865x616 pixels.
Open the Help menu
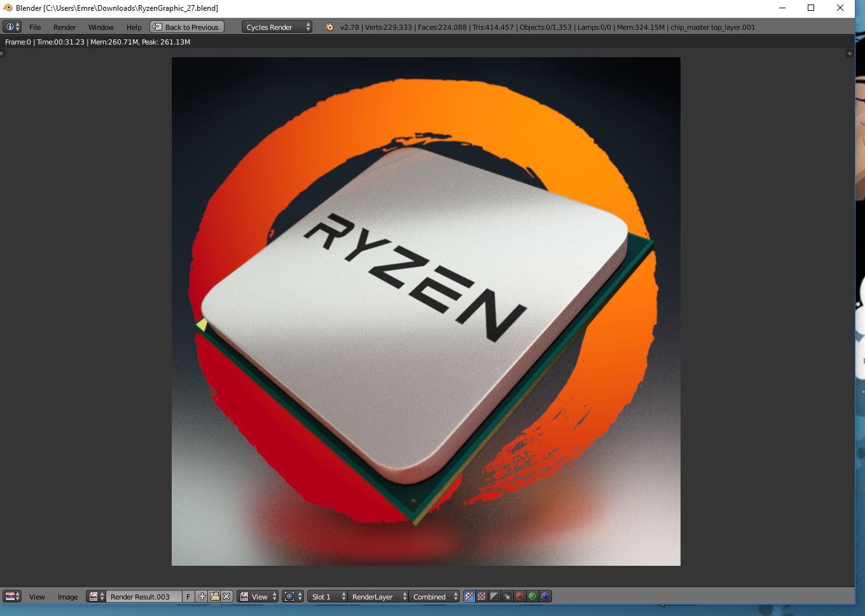pos(134,27)
